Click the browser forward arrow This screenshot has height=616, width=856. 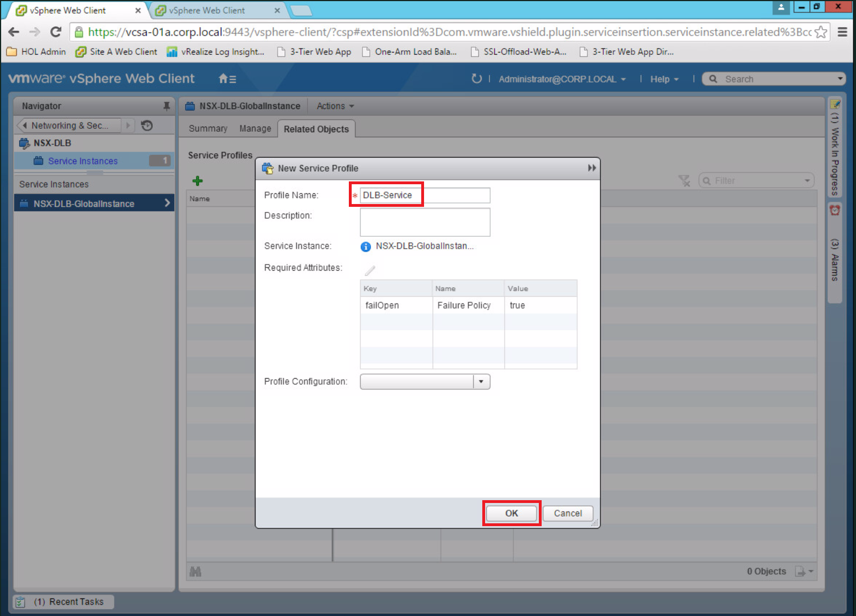[x=34, y=32]
